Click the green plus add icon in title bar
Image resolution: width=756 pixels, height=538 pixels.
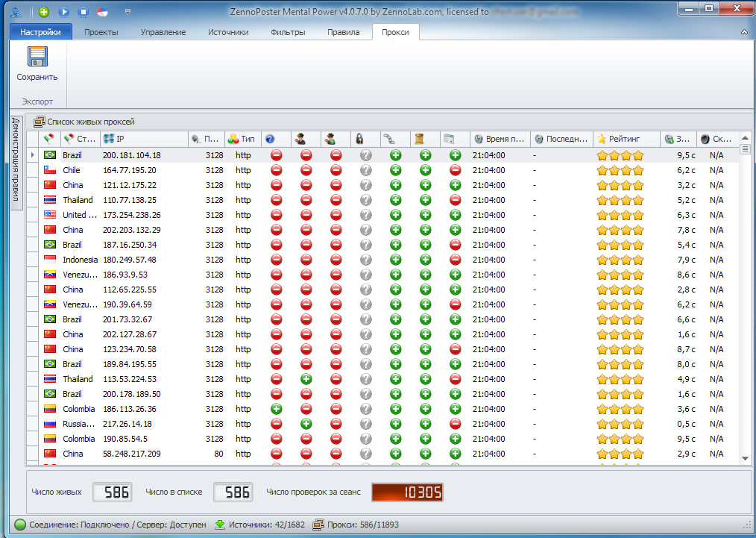point(44,12)
